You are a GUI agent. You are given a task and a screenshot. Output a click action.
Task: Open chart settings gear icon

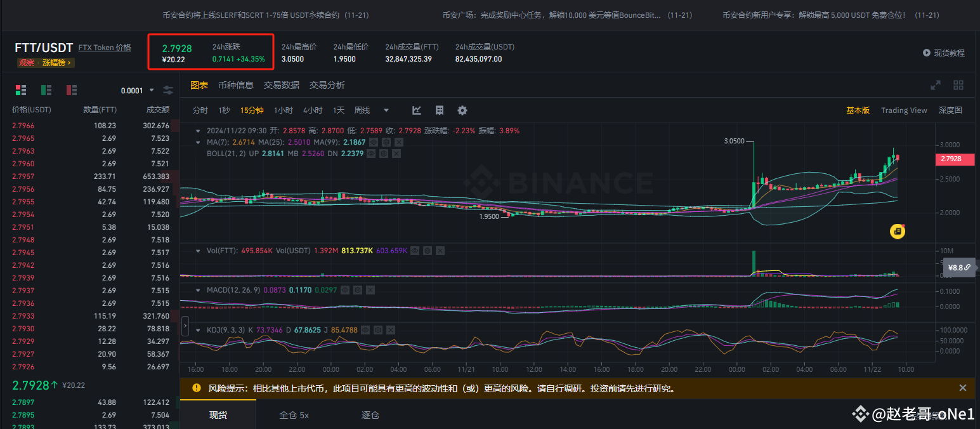pyautogui.click(x=462, y=110)
